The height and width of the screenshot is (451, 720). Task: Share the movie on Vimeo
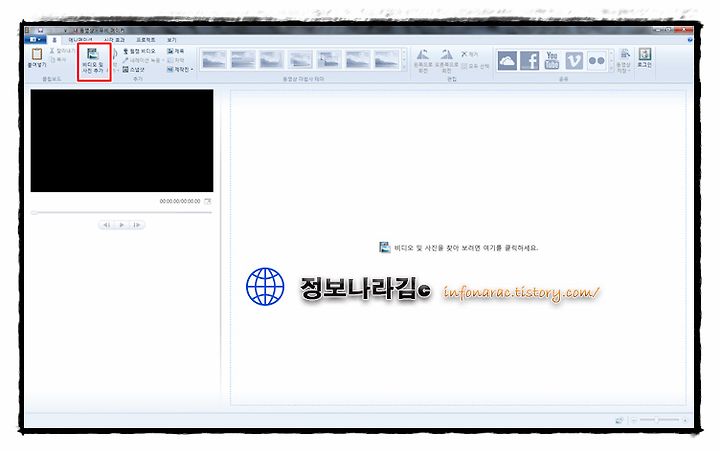[x=574, y=61]
